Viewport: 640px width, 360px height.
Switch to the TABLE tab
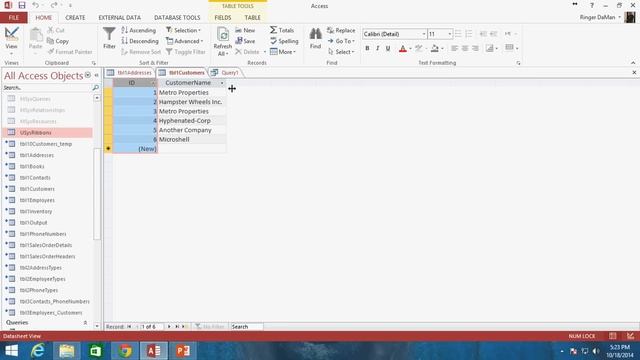252,18
